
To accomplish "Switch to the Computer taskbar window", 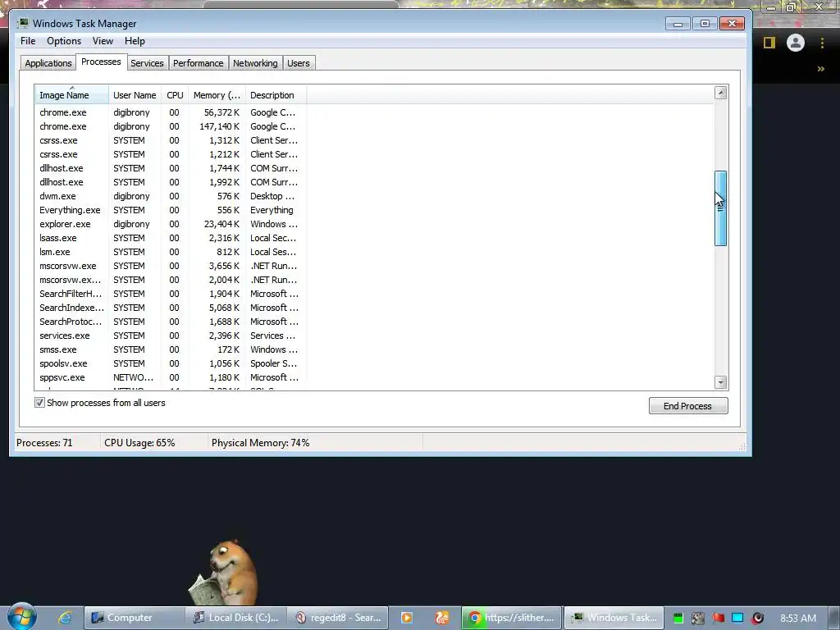I will coord(135,618).
